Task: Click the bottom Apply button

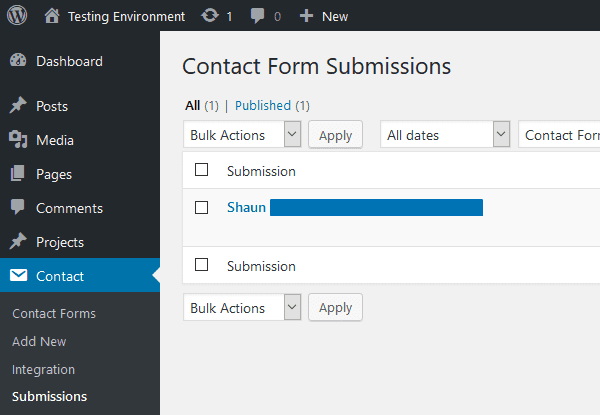Action: 335,307
